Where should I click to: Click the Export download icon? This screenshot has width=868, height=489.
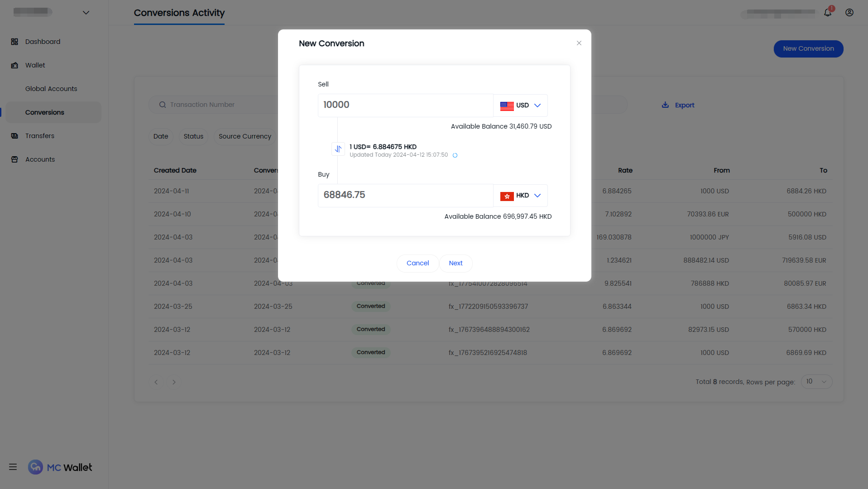click(x=665, y=105)
